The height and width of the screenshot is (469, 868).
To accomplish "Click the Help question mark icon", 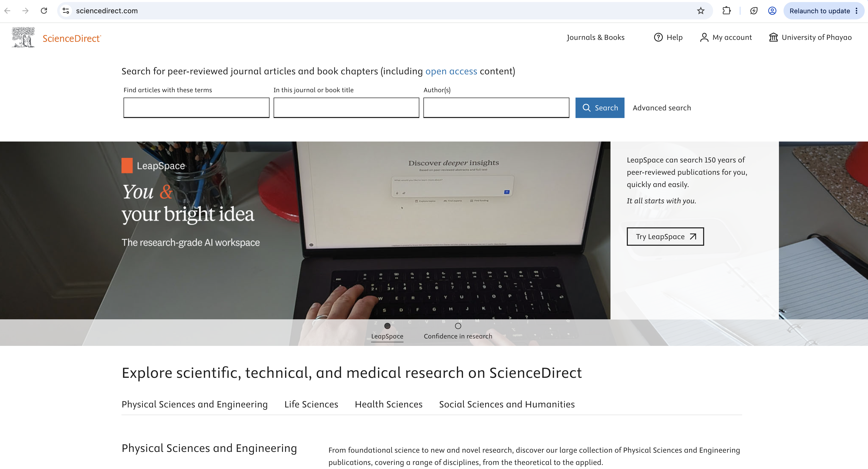I will [x=658, y=38].
